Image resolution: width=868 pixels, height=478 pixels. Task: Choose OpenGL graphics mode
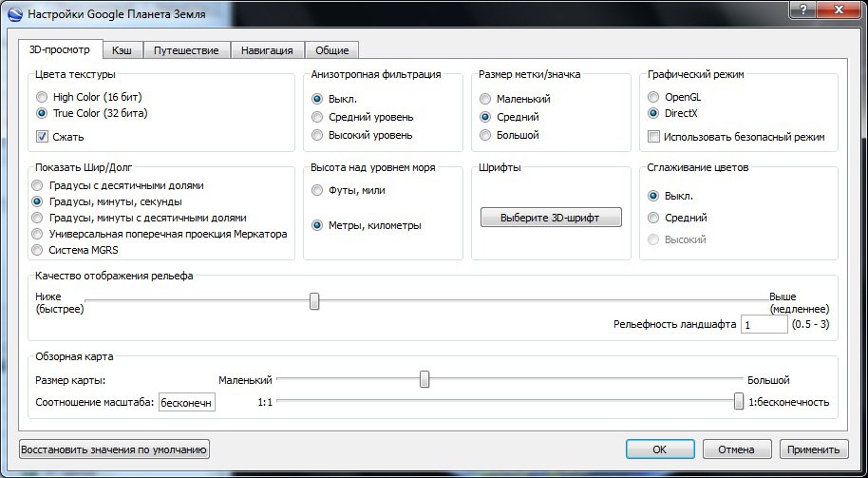click(675, 97)
